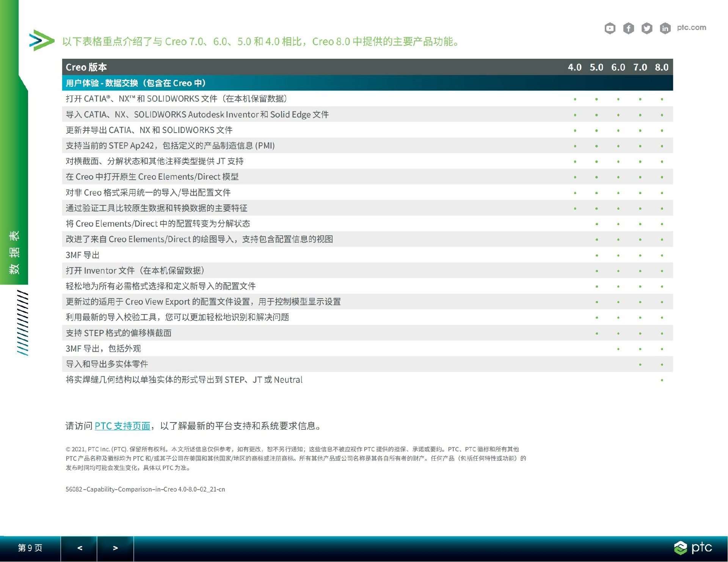The width and height of the screenshot is (728, 562).
Task: Select row 导入和导出多实体零件
Action: tap(367, 364)
